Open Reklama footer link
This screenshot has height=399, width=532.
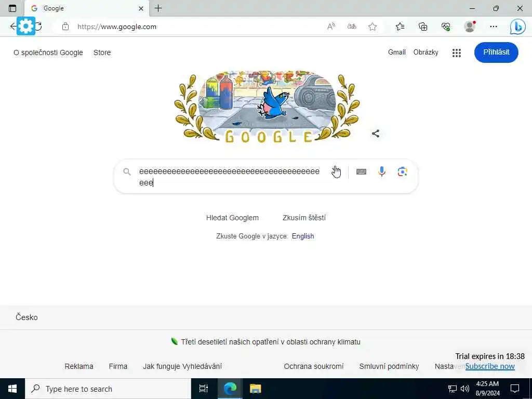[79, 366]
